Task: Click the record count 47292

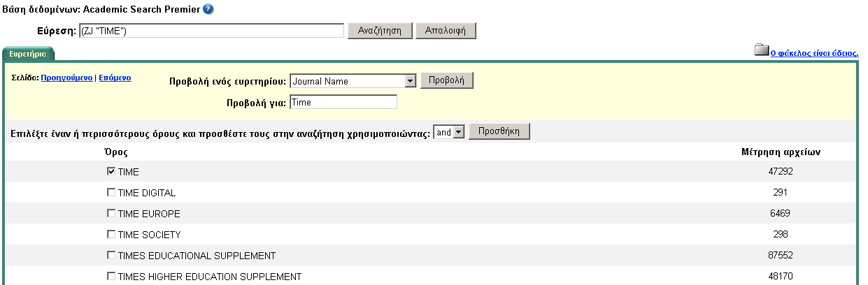Action: (780, 172)
